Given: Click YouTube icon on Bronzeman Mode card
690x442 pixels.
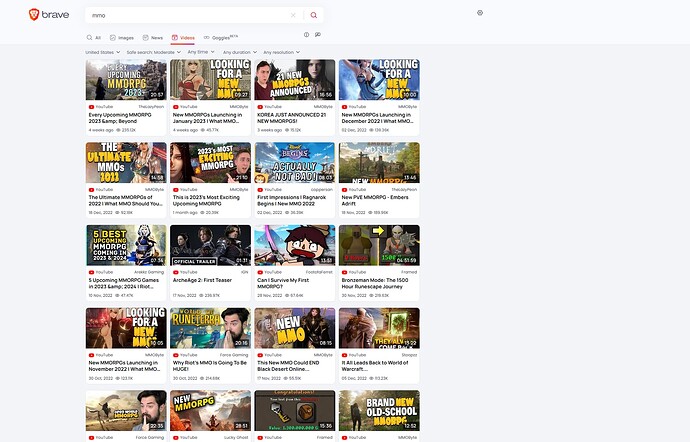Looking at the screenshot, I should coord(345,273).
